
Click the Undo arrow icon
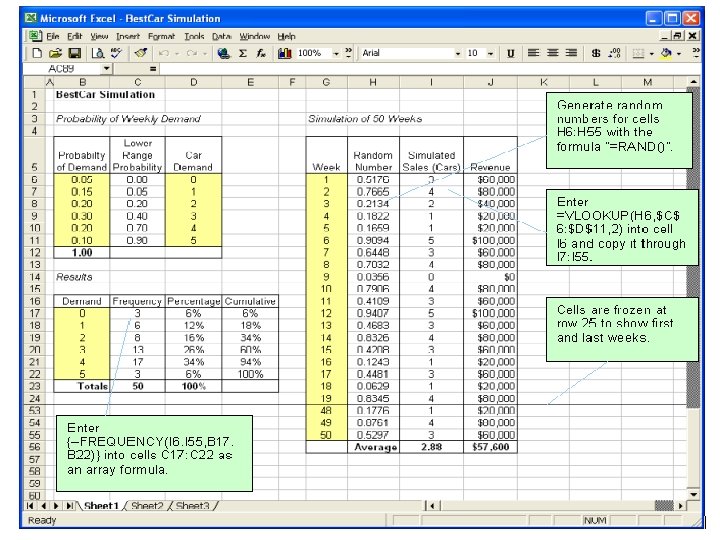pyautogui.click(x=163, y=53)
